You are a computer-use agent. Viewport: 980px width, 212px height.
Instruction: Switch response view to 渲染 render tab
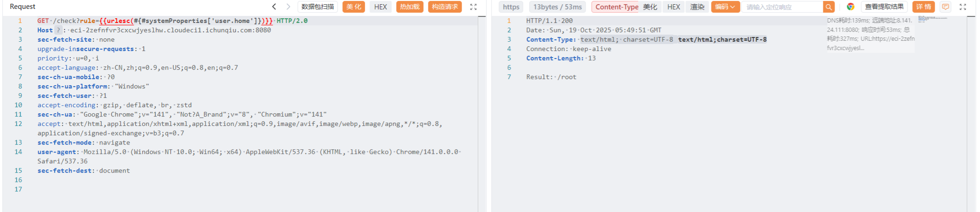point(697,7)
